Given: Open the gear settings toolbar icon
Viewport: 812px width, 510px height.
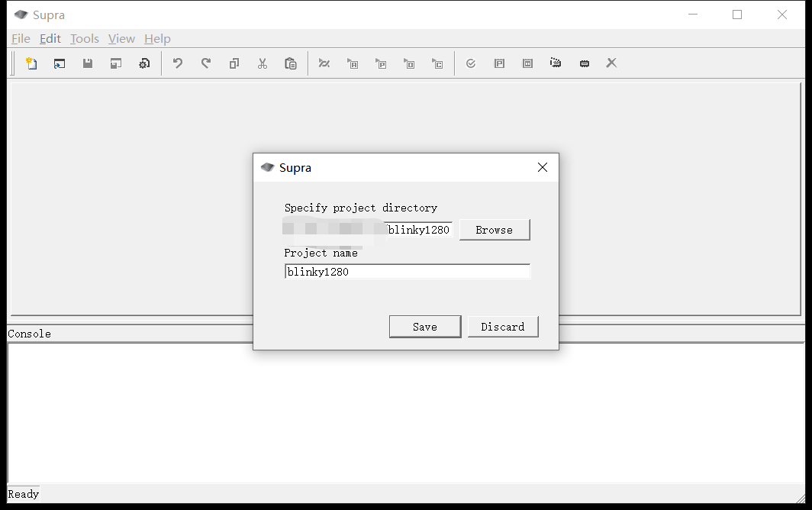Looking at the screenshot, I should pyautogui.click(x=144, y=63).
